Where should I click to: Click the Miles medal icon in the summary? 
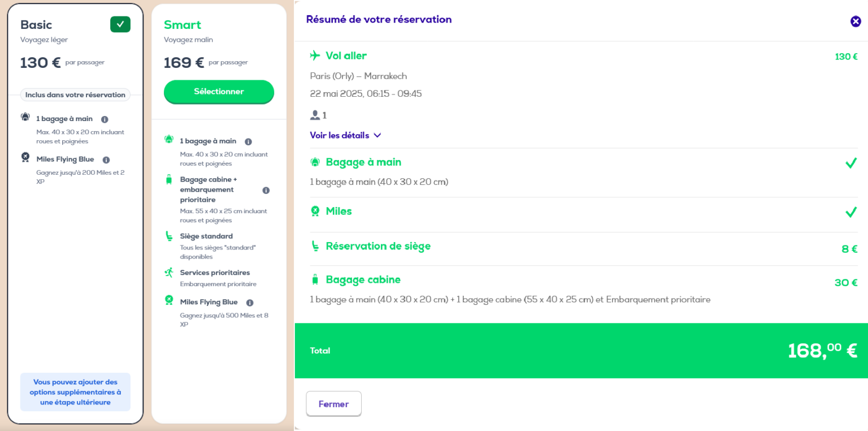314,211
